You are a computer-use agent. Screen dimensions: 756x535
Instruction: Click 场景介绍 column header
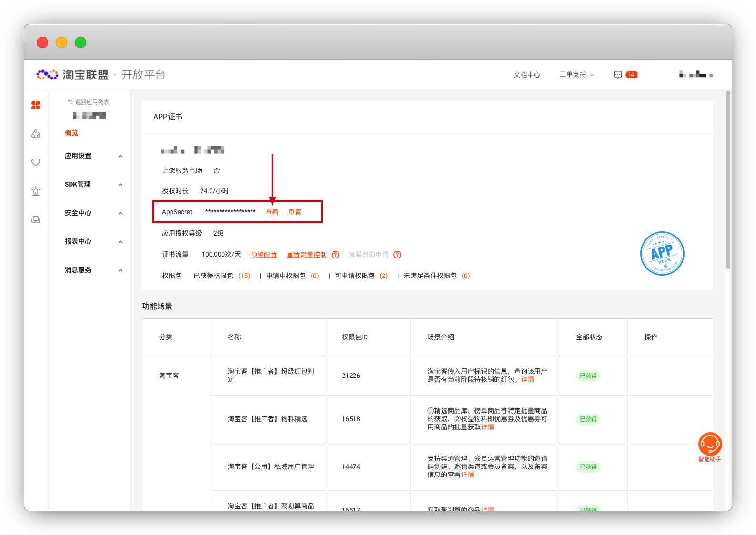(x=441, y=337)
